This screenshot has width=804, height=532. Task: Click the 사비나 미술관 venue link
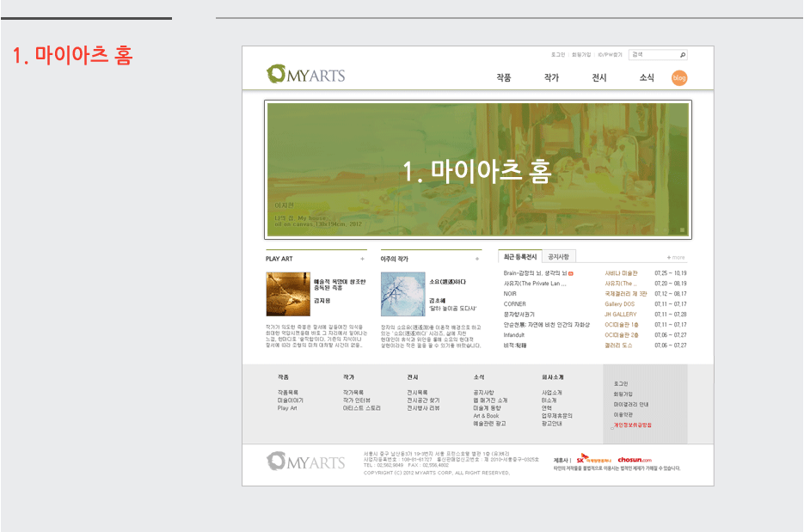(621, 273)
